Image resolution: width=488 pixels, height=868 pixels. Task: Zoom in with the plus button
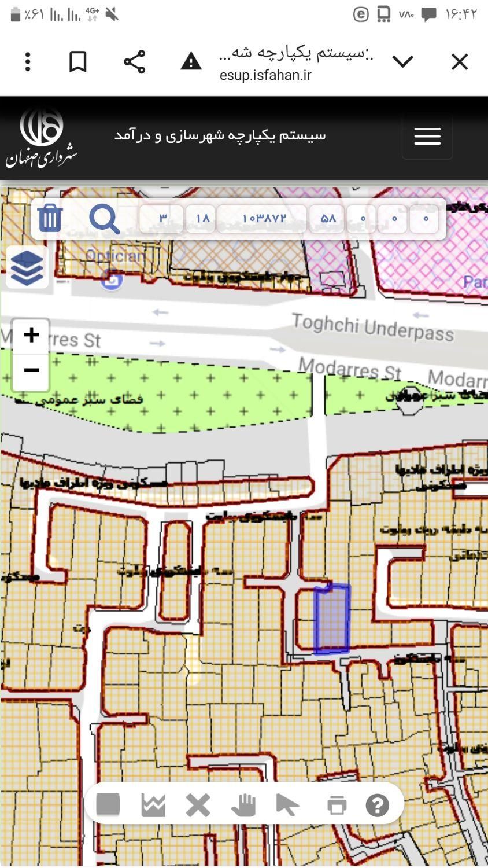coord(31,336)
